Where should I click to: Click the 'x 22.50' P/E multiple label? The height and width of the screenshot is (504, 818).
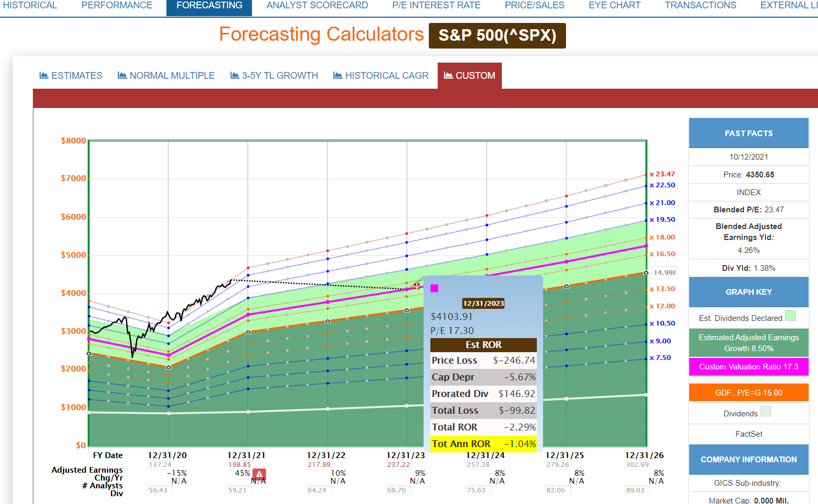(662, 185)
